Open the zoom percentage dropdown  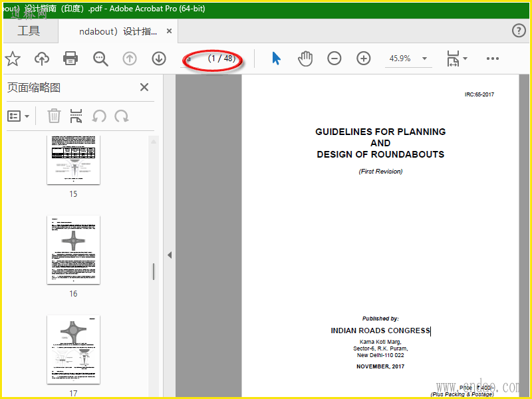click(424, 59)
